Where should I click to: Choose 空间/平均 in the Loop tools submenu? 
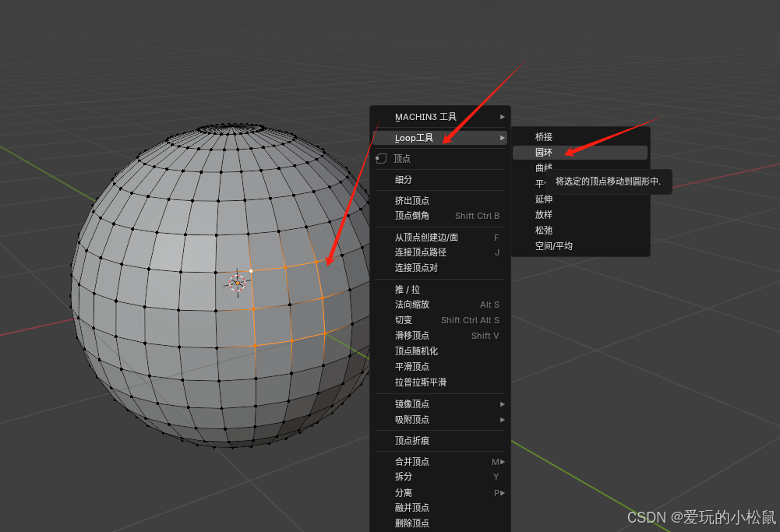pyautogui.click(x=580, y=246)
